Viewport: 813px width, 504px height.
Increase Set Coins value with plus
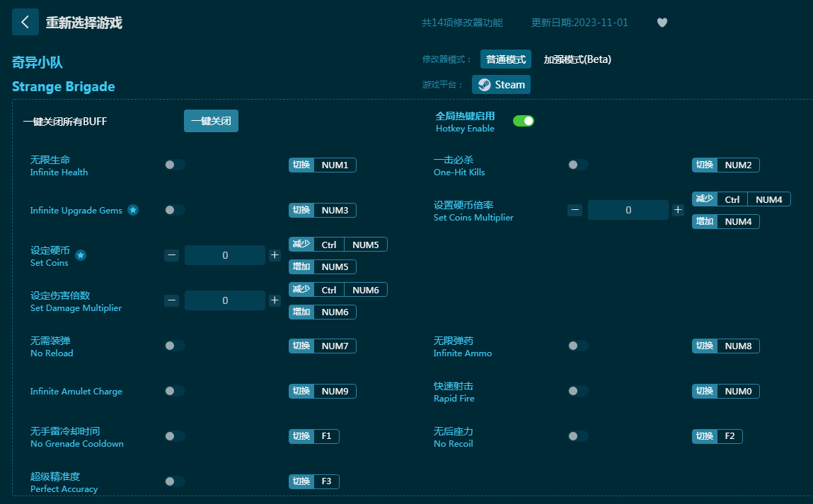275,255
